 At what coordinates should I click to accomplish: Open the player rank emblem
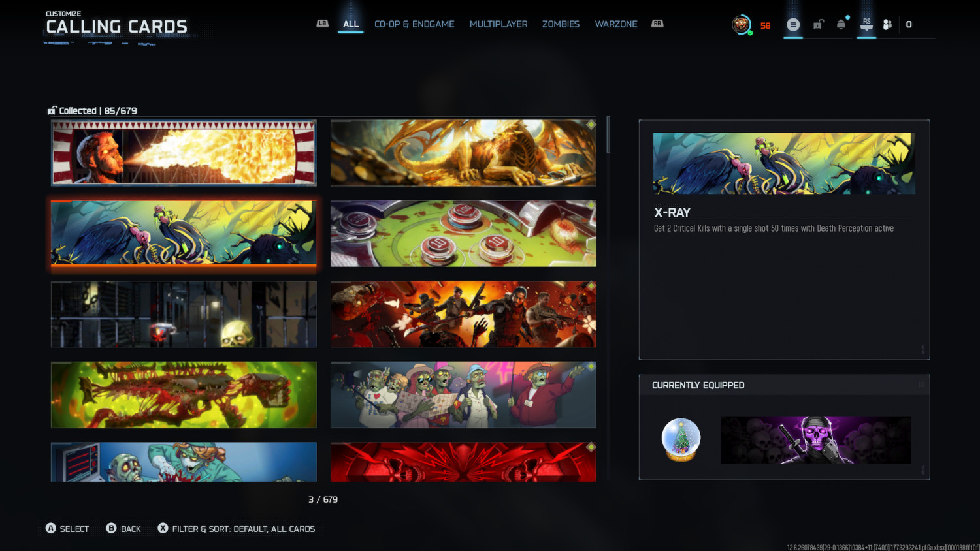[741, 25]
